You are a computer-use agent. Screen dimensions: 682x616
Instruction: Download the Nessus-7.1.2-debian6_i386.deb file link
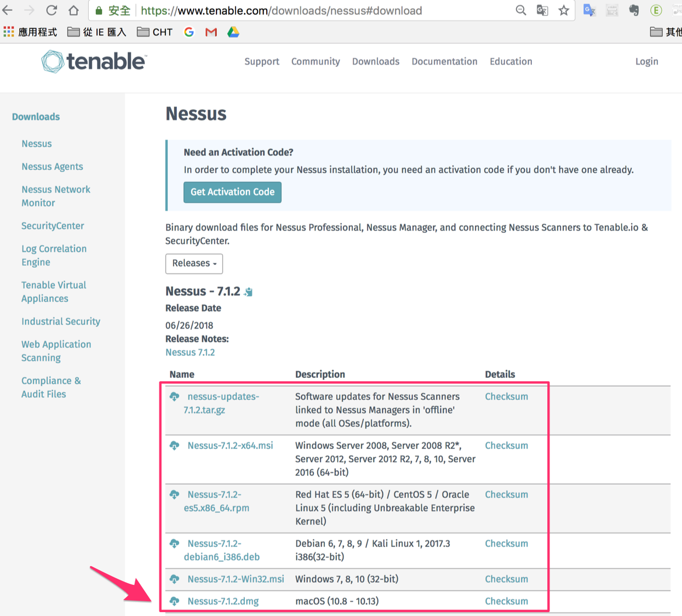coord(222,550)
